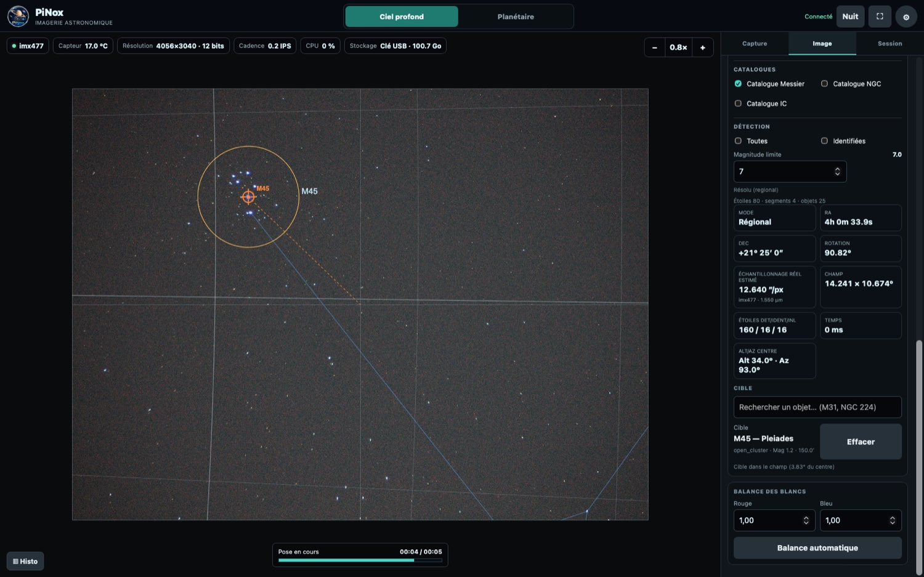Click the Connecté status text
The height and width of the screenshot is (577, 924).
[x=818, y=17]
